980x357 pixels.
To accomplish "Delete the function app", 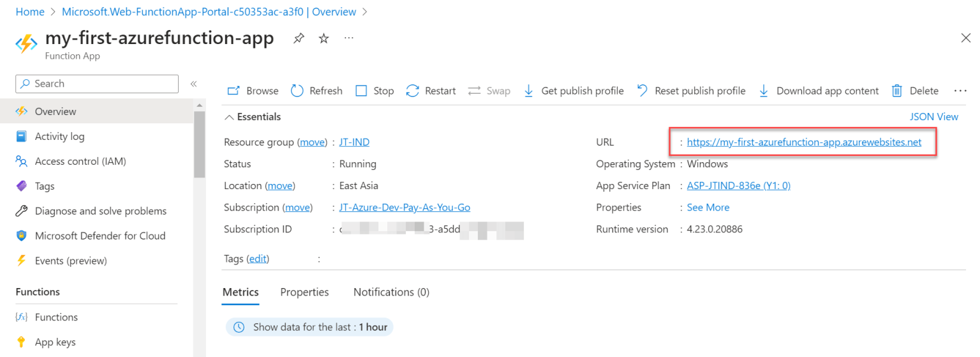I will tap(915, 91).
